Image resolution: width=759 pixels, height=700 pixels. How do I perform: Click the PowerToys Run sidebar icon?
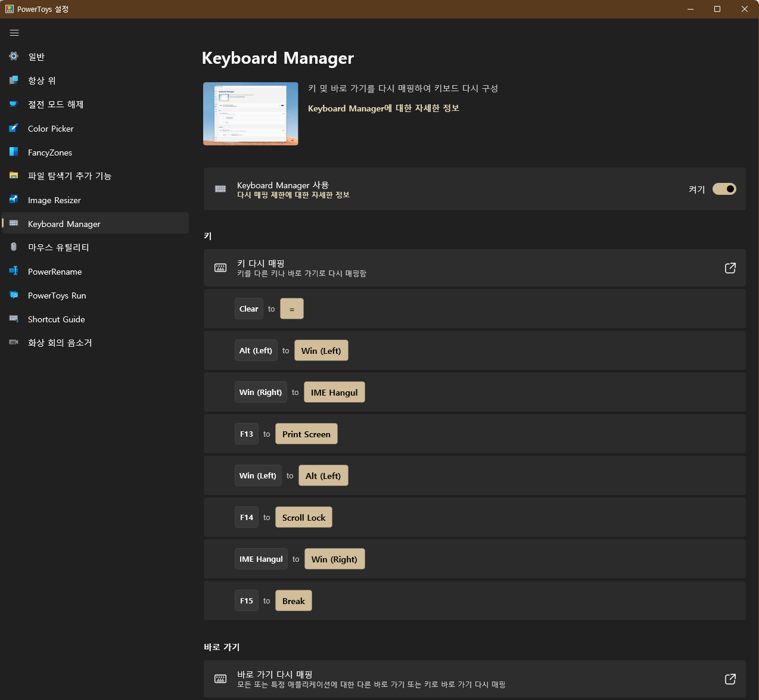point(14,295)
